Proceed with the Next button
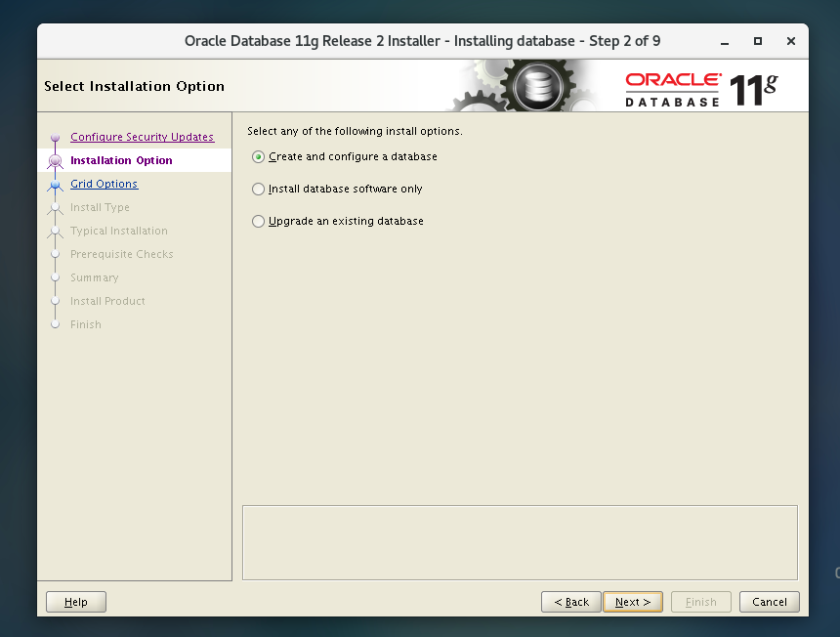This screenshot has width=840, height=637. [x=633, y=602]
